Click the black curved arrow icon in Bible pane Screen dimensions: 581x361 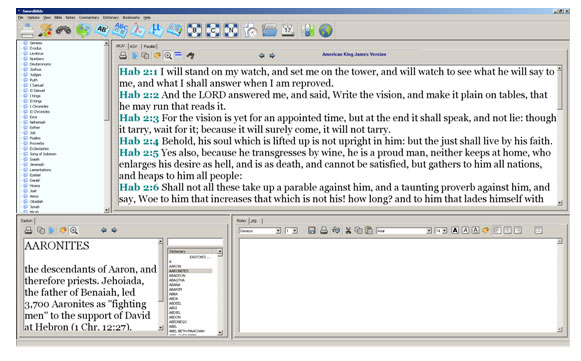(190, 56)
